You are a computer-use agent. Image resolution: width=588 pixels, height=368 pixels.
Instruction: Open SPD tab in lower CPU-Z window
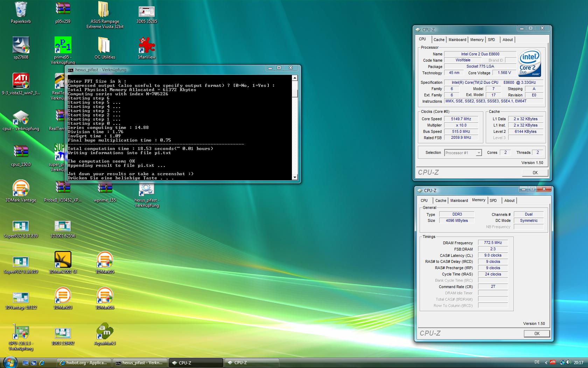click(493, 200)
